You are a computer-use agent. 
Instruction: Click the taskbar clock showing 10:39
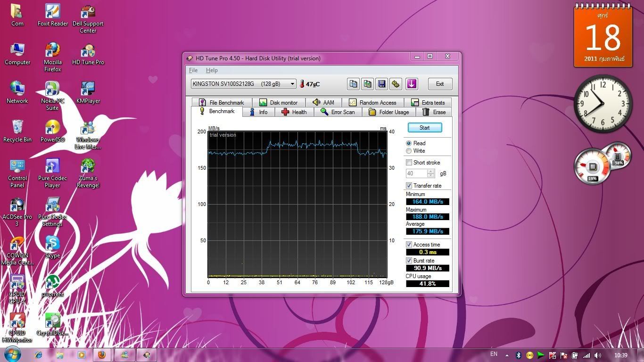621,355
